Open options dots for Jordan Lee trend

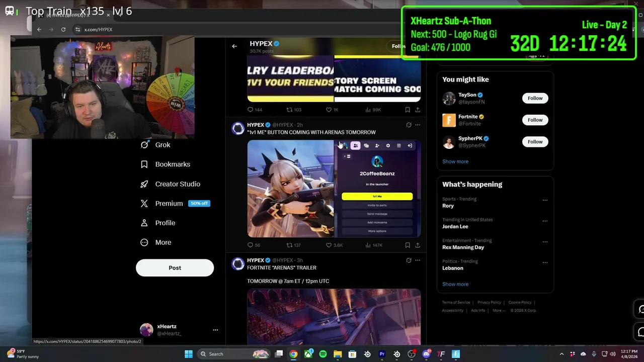point(545,221)
